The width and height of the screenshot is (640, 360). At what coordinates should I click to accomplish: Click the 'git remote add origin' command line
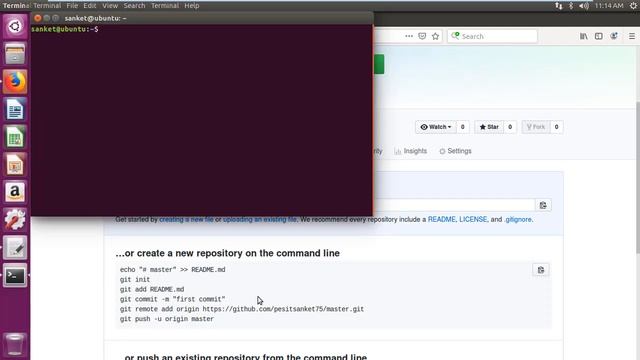[x=242, y=309]
